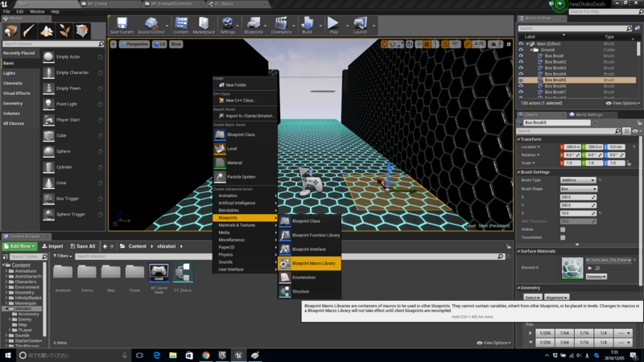The image size is (644, 362).
Task: Open the Textures dropdown under material
Action: [597, 277]
